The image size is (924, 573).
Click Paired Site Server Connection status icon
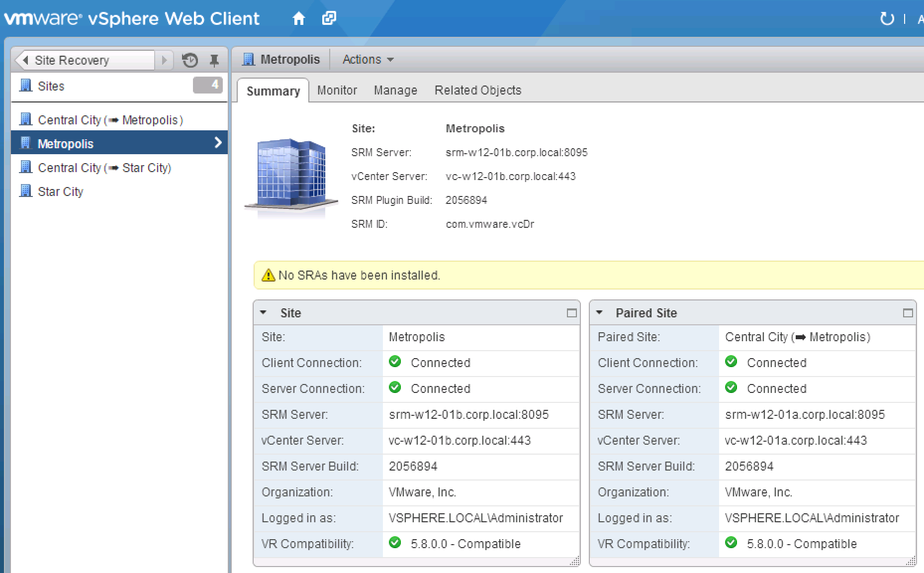[x=731, y=387]
